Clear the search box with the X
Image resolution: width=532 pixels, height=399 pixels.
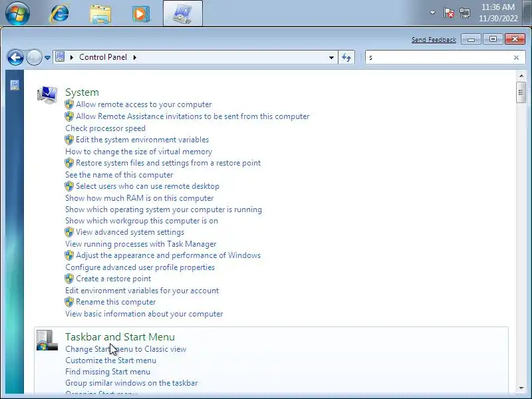click(516, 58)
